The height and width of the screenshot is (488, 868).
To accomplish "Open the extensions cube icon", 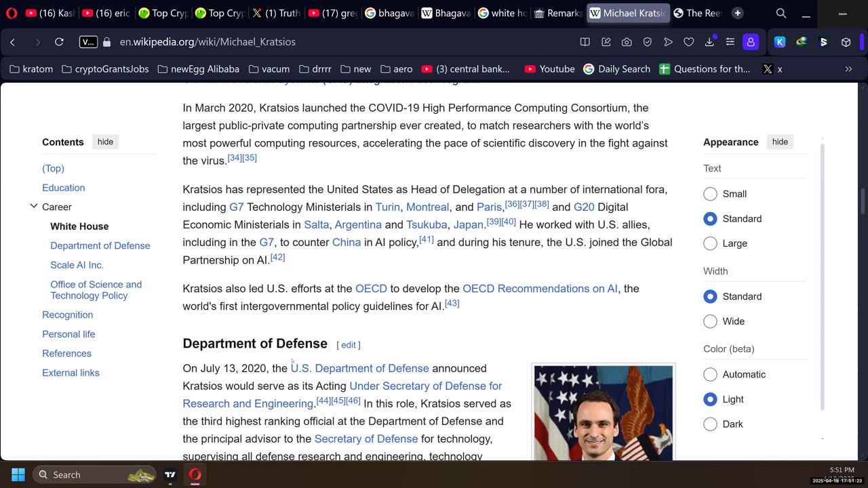I will [x=846, y=42].
